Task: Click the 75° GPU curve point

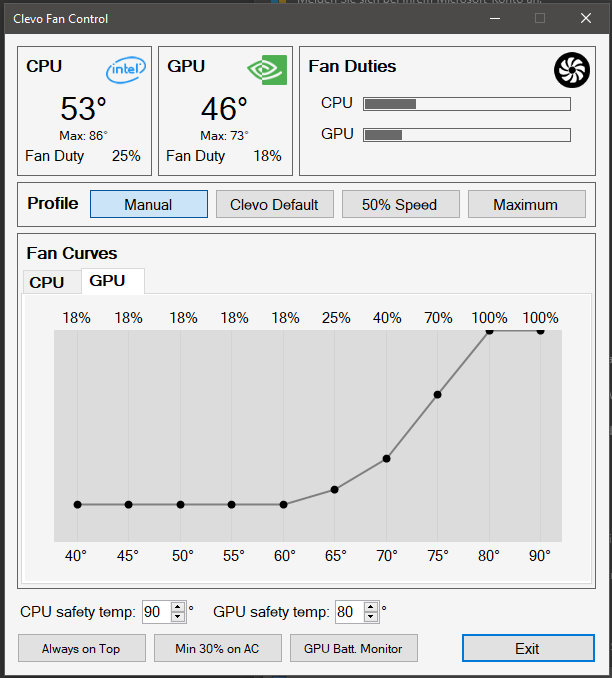Action: (437, 395)
